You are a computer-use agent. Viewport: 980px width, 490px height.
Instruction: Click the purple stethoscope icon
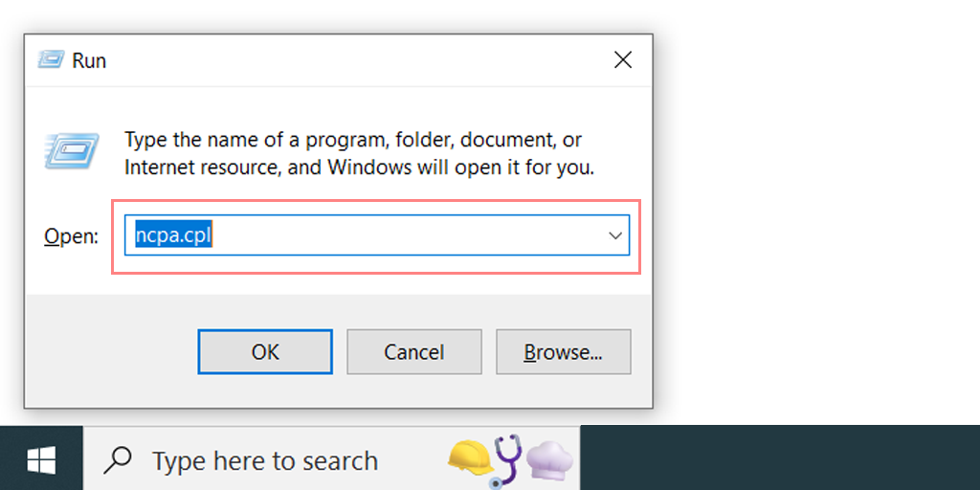[505, 461]
